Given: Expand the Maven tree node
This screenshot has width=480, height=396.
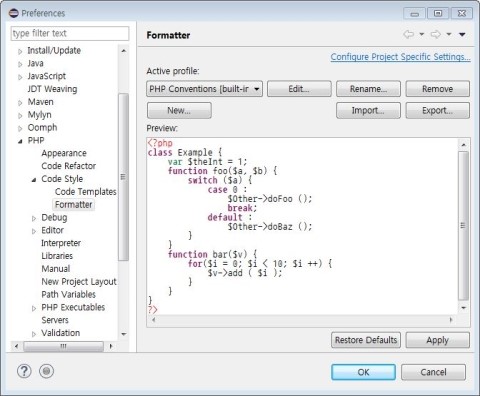Looking at the screenshot, I should point(20,103).
